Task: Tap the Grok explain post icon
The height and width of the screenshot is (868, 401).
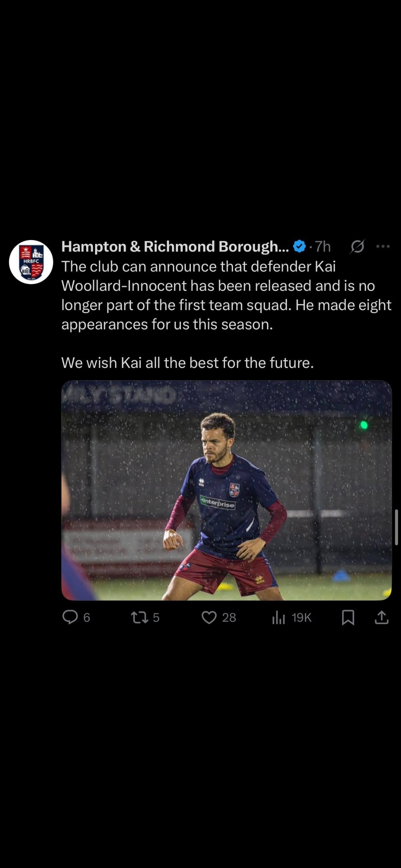Action: (357, 246)
